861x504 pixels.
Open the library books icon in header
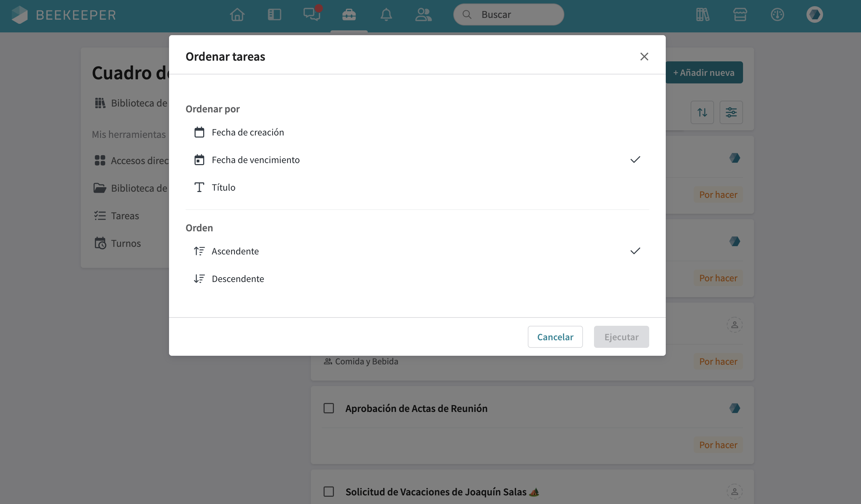tap(703, 15)
